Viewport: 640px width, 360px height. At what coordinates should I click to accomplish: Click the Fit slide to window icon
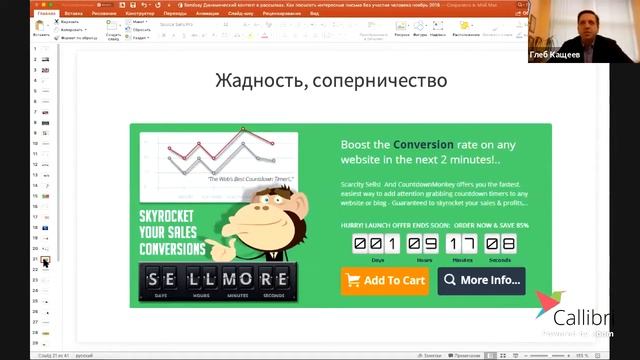pos(598,356)
